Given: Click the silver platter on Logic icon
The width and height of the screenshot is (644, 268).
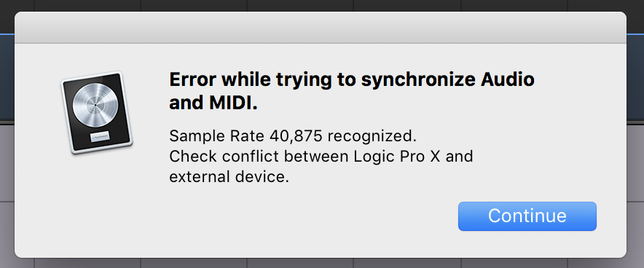Looking at the screenshot, I should tap(95, 104).
